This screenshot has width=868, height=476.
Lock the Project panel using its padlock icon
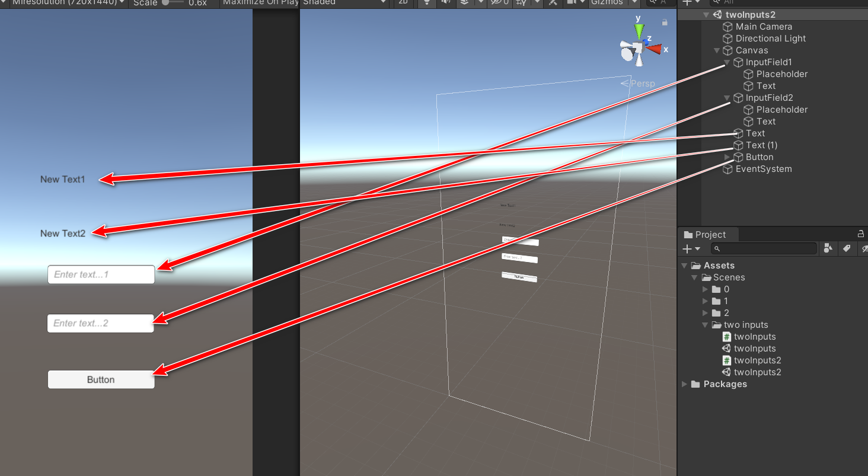pyautogui.click(x=861, y=234)
